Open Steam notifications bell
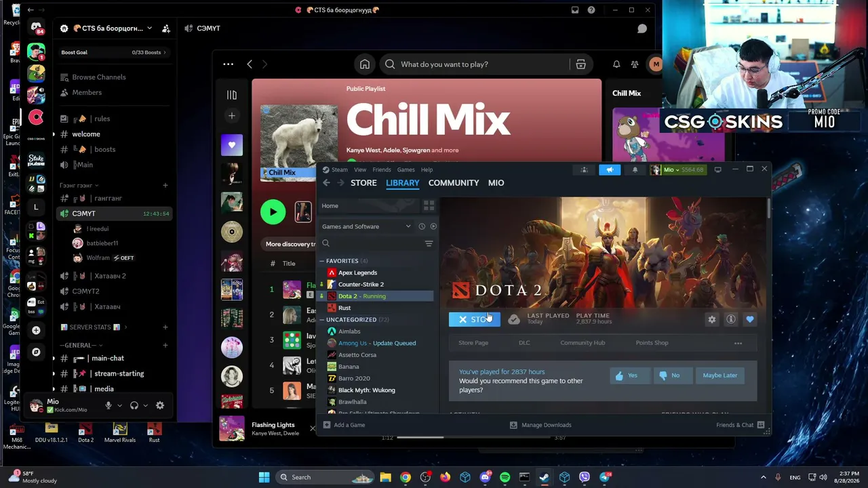This screenshot has height=488, width=868. 635,169
